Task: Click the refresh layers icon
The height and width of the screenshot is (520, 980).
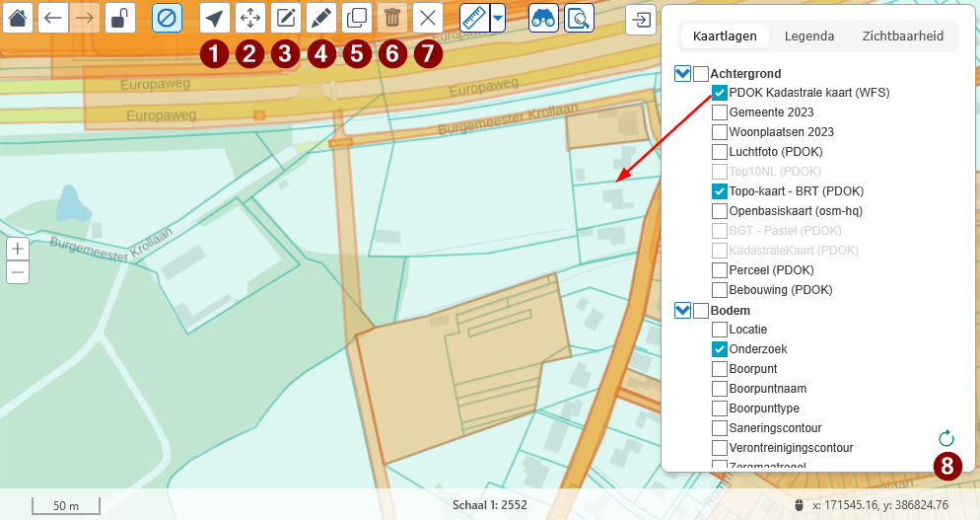Action: click(x=946, y=438)
